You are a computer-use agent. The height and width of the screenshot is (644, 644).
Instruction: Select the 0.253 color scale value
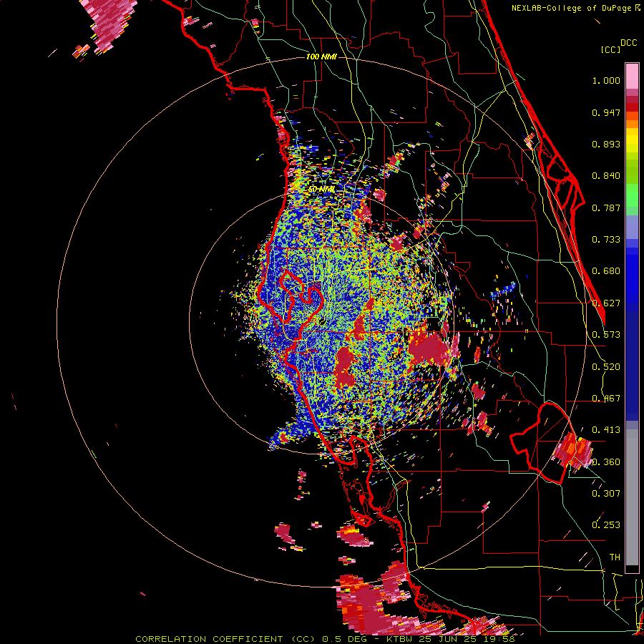(x=606, y=525)
